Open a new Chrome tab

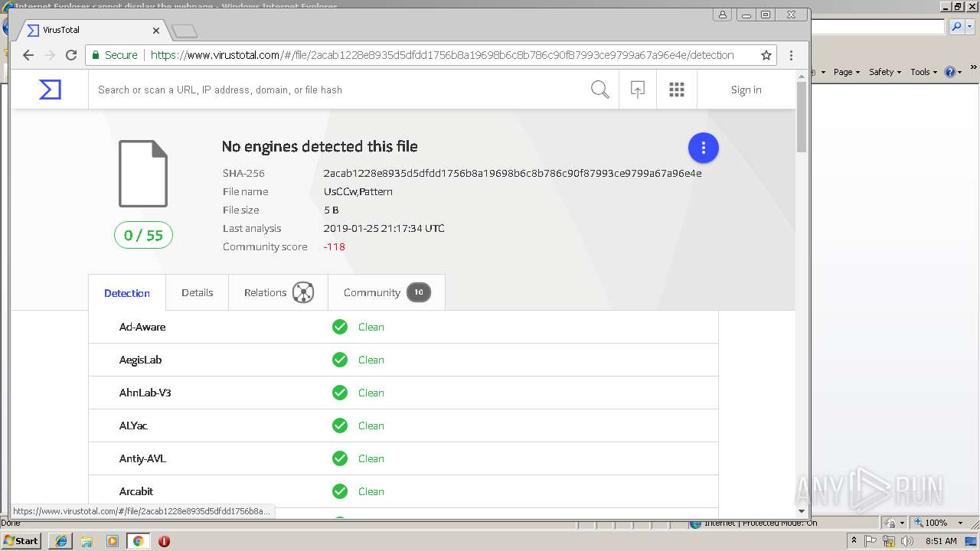[185, 31]
